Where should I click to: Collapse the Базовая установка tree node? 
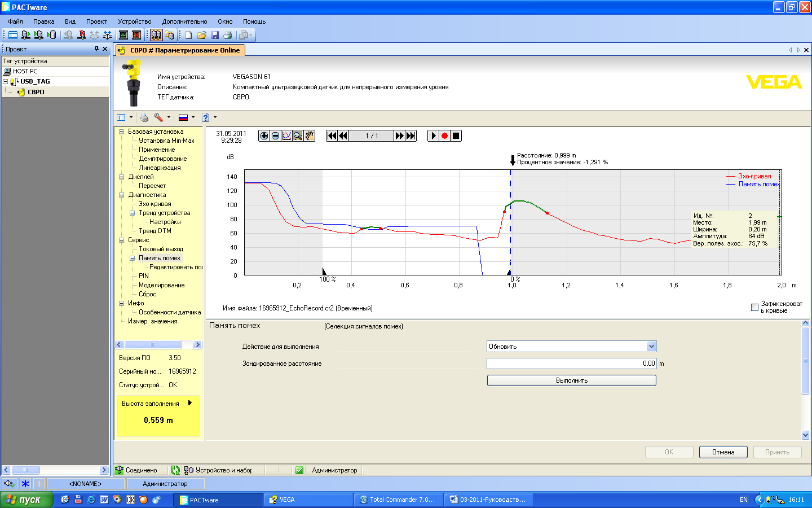click(121, 132)
